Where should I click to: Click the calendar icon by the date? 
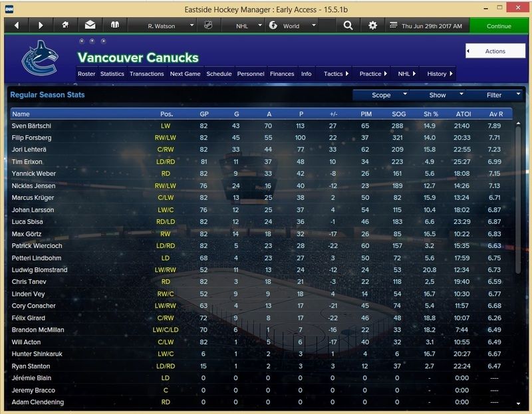(x=393, y=25)
